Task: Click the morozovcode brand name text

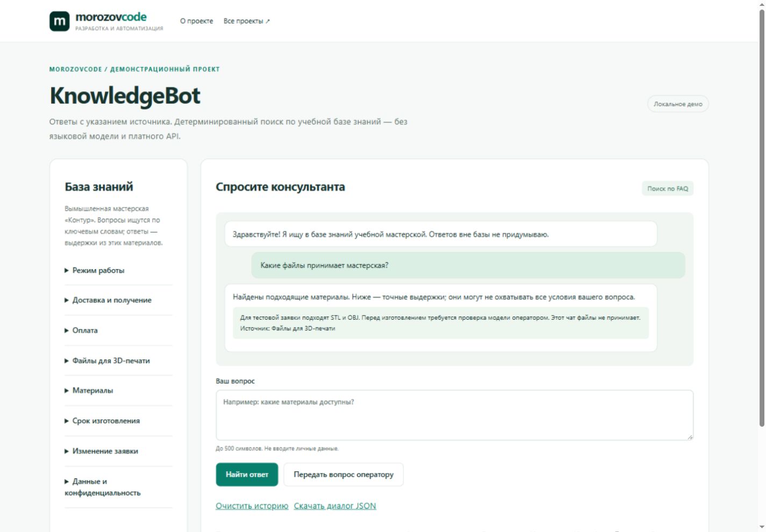Action: click(x=111, y=17)
